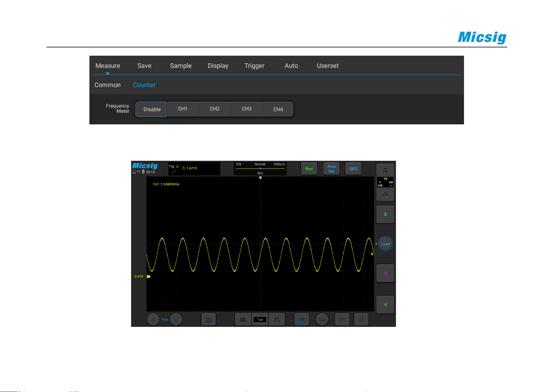Click the rising edge trigger slope icon
Viewport: 554px width, 392px height.
point(174,172)
